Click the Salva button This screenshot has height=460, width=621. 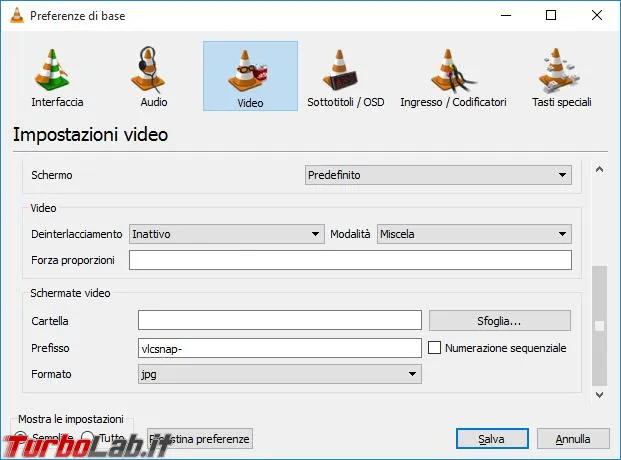coord(492,439)
